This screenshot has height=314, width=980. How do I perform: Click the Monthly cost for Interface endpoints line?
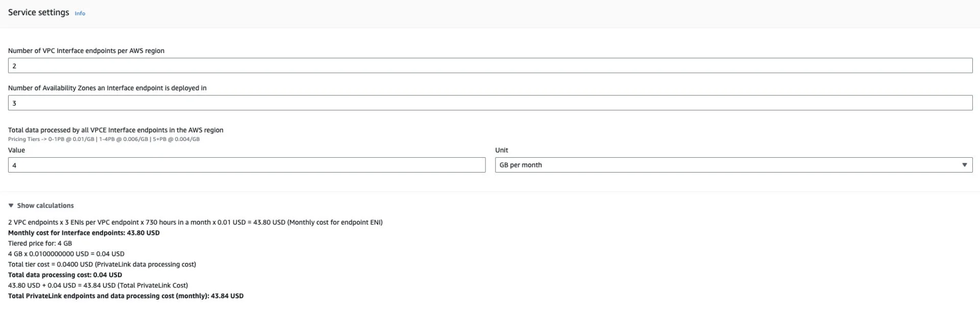click(x=84, y=233)
